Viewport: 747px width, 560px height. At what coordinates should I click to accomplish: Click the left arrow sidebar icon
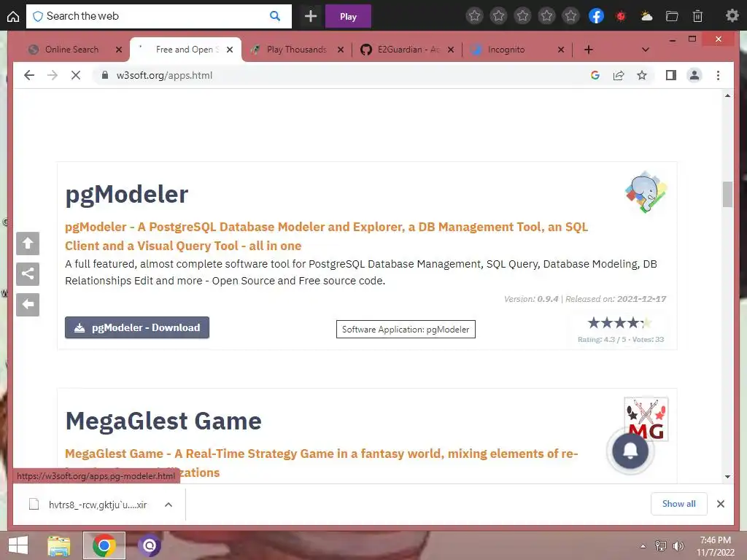pyautogui.click(x=28, y=304)
